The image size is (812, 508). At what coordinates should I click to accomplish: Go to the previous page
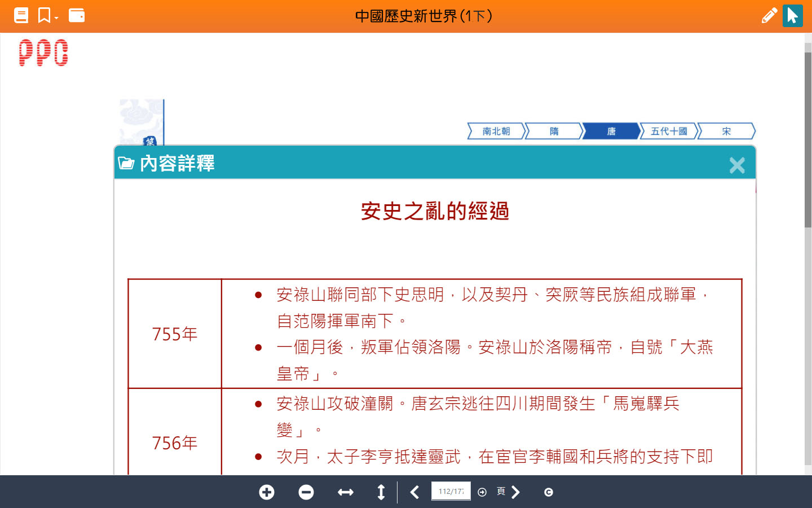[415, 492]
